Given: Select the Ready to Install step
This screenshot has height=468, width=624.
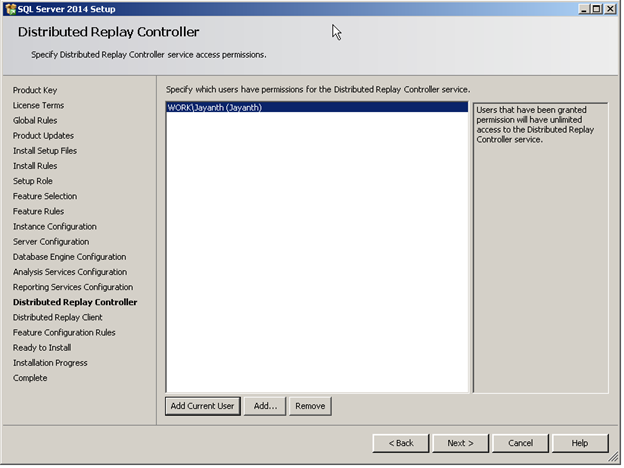Looking at the screenshot, I should pos(42,347).
